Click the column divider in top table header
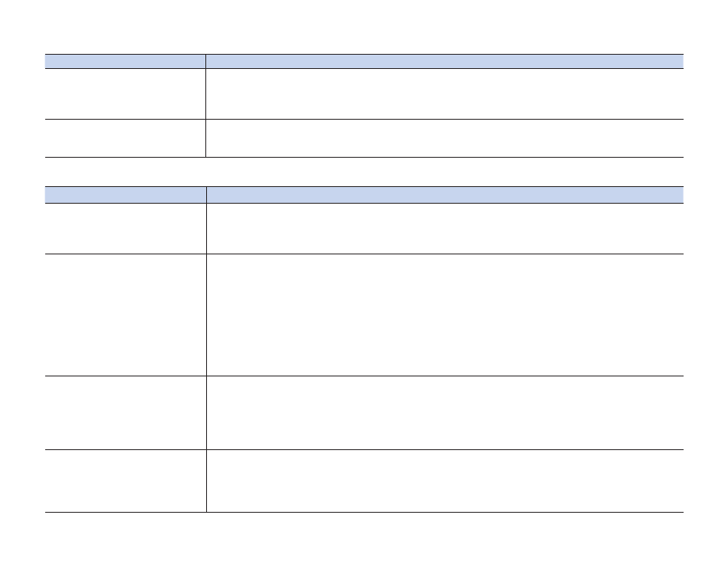The image size is (728, 584). [205, 61]
